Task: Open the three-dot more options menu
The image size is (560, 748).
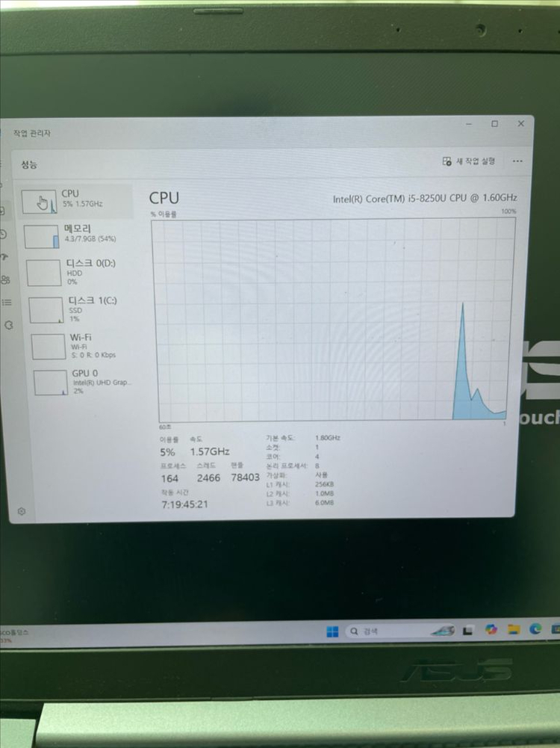Action: coord(517,161)
